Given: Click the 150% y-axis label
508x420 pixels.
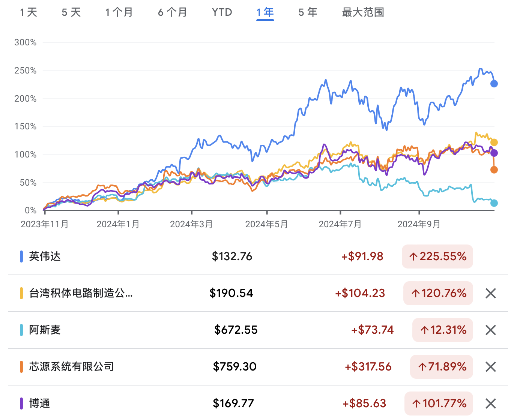Looking at the screenshot, I should click(26, 126).
